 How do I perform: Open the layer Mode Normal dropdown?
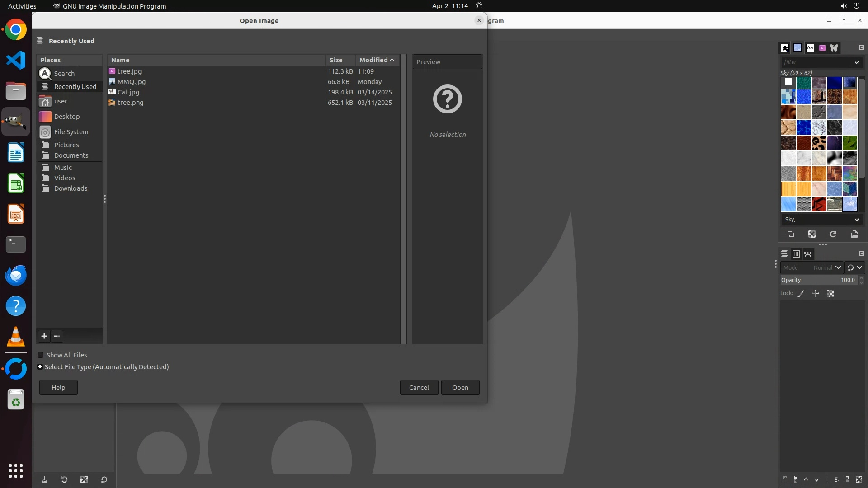point(826,267)
